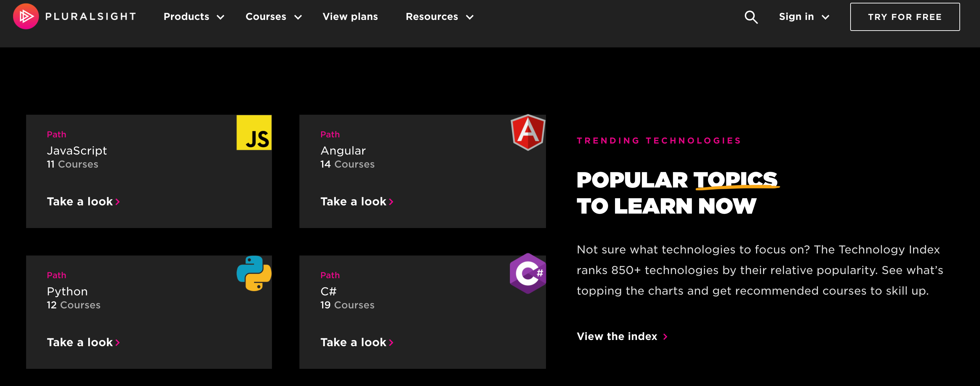This screenshot has width=980, height=386.
Task: Click Take a look for C# path
Action: click(x=353, y=342)
